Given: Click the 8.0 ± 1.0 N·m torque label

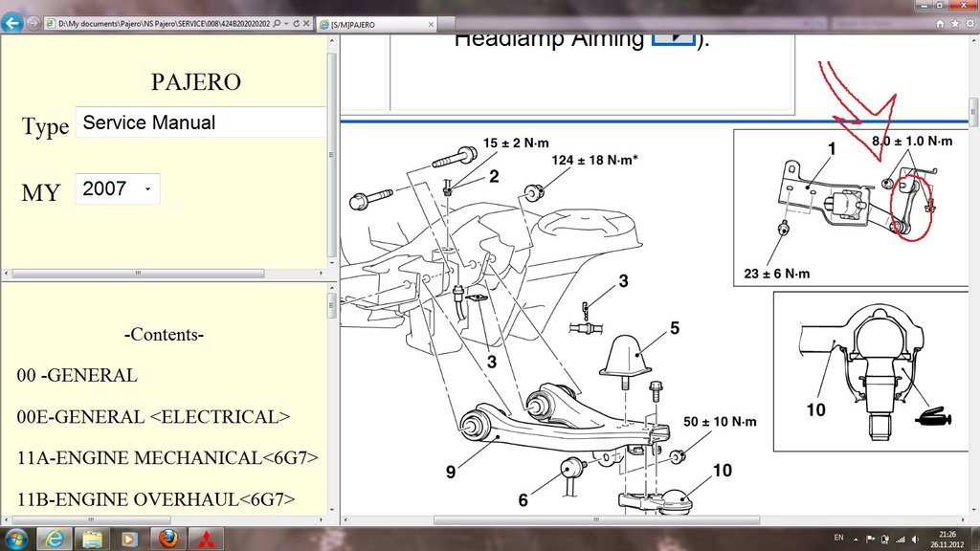Looking at the screenshot, I should tap(912, 142).
